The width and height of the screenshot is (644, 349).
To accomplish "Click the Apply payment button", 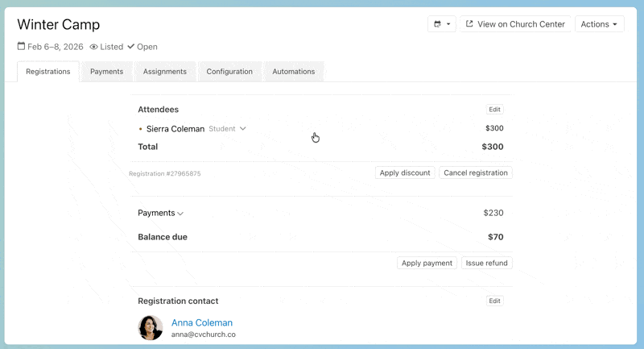I will point(427,263).
